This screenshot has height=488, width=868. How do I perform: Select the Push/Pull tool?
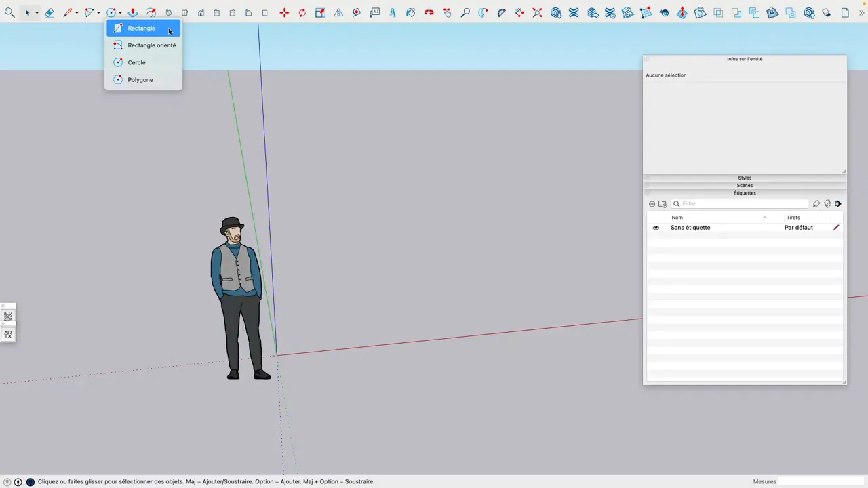pyautogui.click(x=133, y=12)
